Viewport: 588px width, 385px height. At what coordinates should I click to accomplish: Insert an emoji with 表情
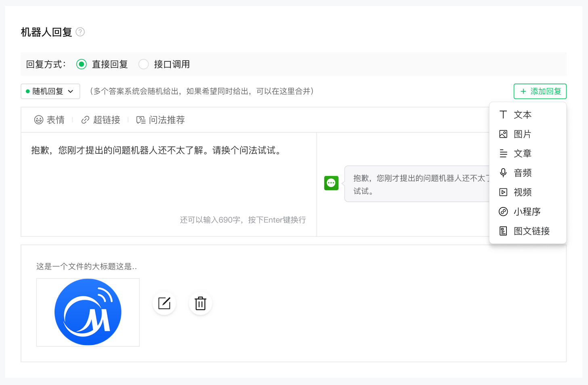click(50, 120)
